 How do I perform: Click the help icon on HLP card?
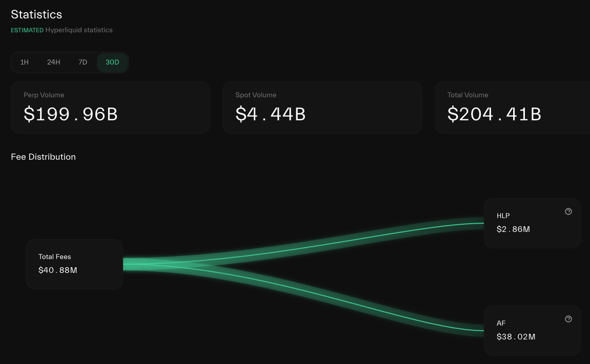tap(568, 211)
